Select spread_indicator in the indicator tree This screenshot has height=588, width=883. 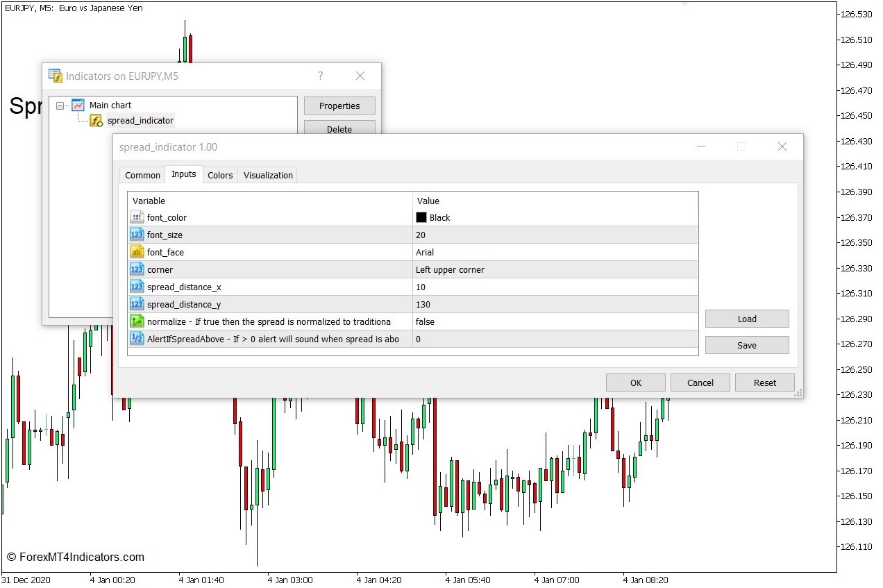click(140, 121)
